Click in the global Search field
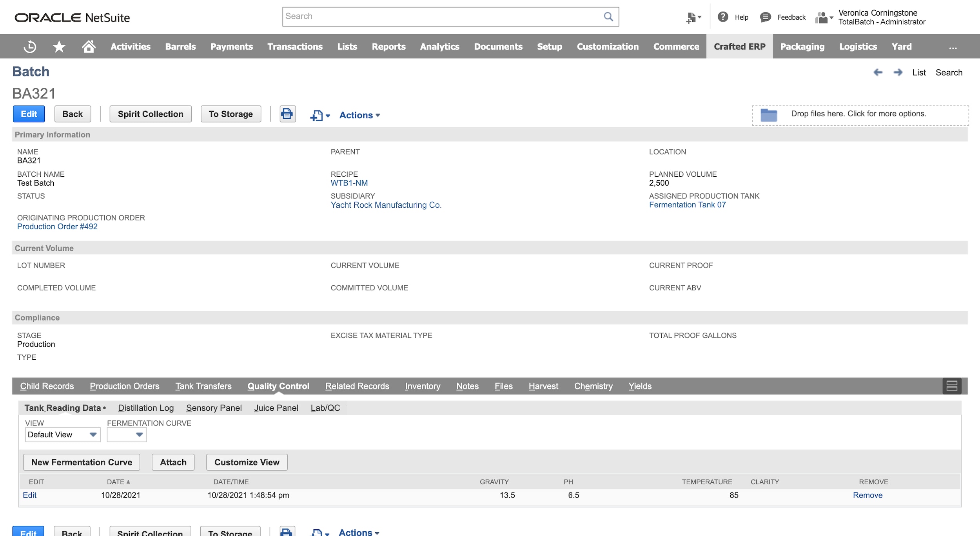 442,16
